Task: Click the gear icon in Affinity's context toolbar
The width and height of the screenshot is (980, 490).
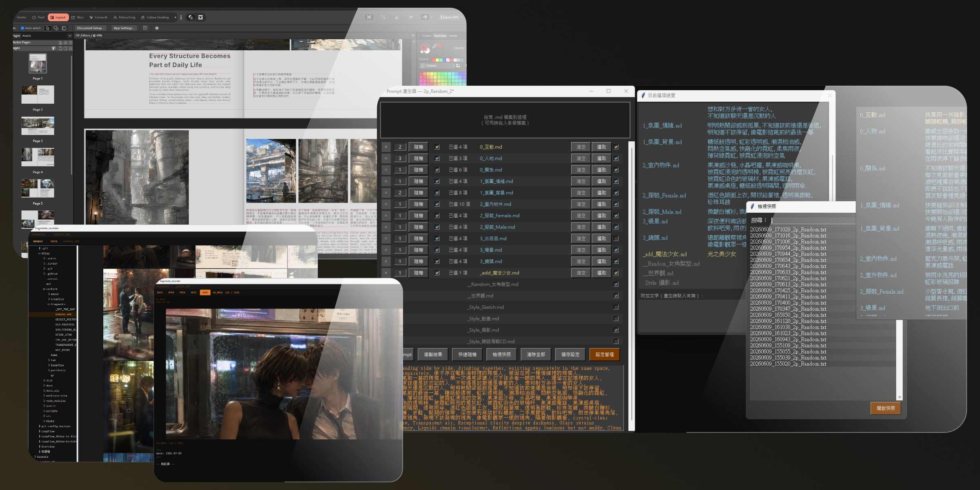Action: (x=157, y=28)
